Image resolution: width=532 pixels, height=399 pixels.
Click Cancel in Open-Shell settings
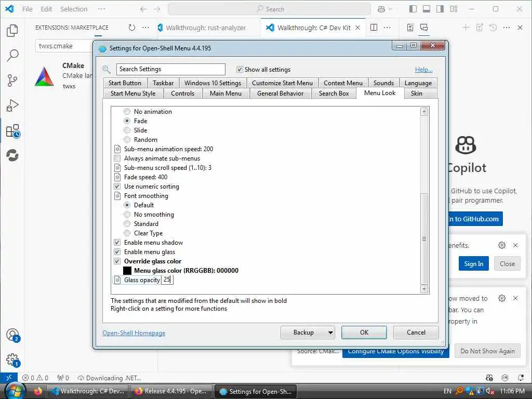(416, 332)
